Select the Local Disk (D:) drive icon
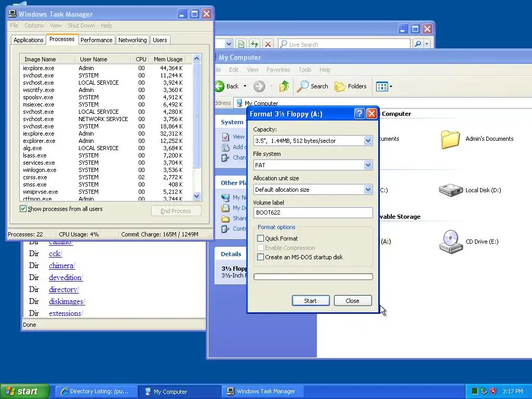 450,190
